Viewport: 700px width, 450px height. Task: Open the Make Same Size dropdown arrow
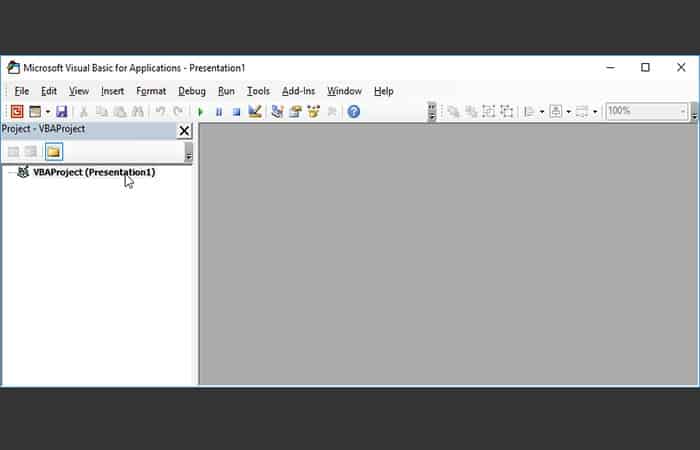pyautogui.click(x=595, y=112)
